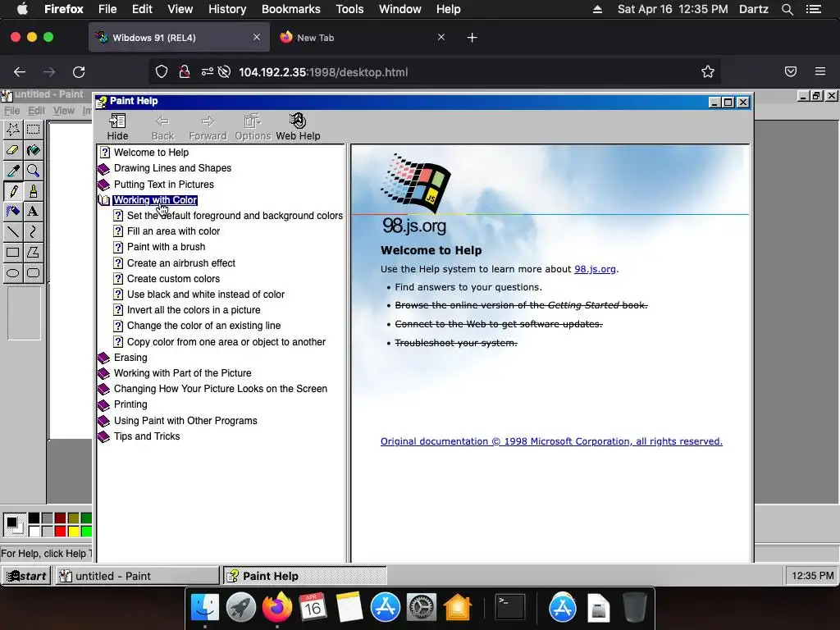Open the File menu in Paint window
Screen dimensions: 840x630
[x=11, y=111]
